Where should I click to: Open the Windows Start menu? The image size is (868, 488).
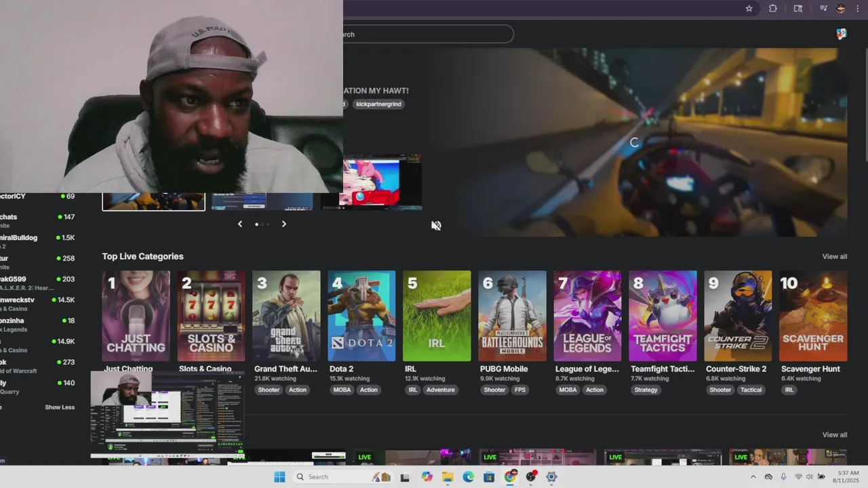pos(279,477)
